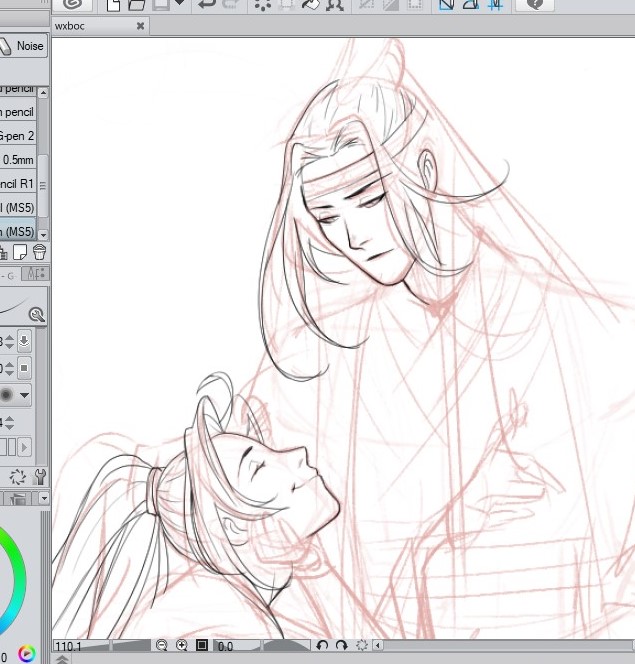Click the small color wheel mode icon
The width and height of the screenshot is (635, 664).
(27, 654)
